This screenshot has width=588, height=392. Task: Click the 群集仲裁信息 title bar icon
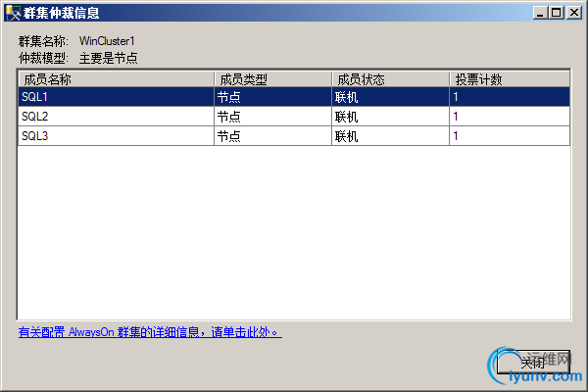pos(13,13)
